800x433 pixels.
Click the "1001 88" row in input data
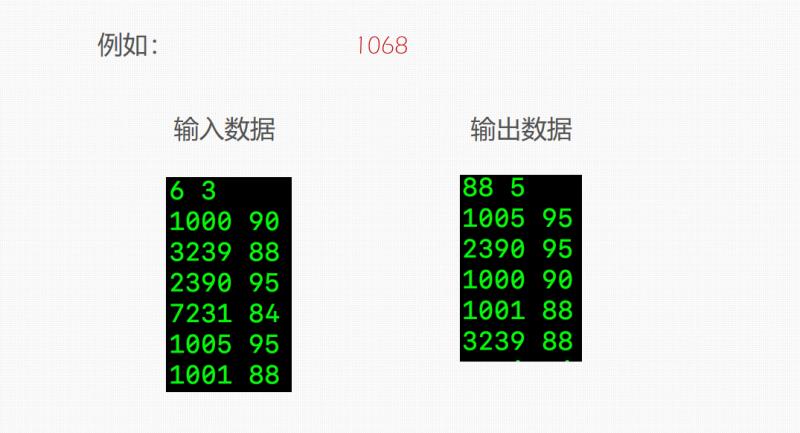(x=225, y=376)
